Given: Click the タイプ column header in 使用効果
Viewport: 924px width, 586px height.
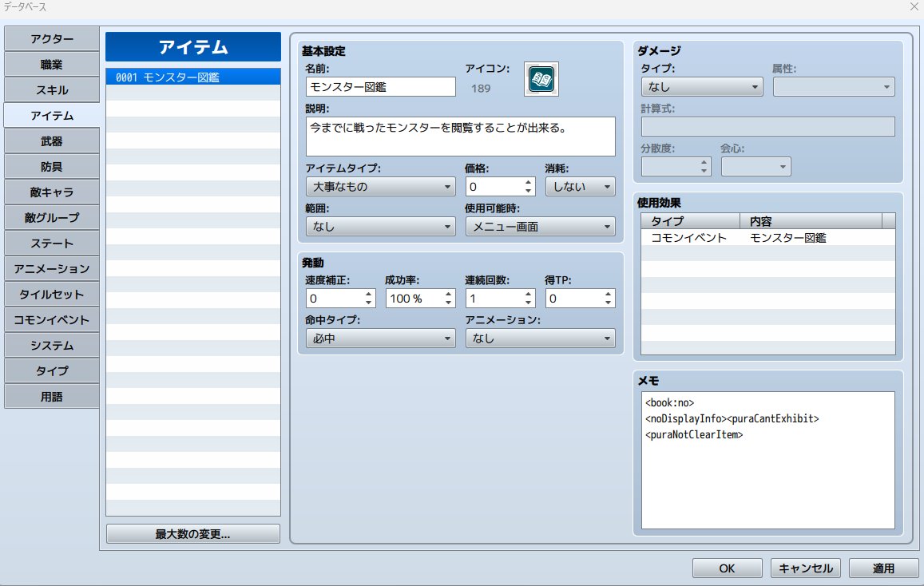Looking at the screenshot, I should [x=690, y=221].
